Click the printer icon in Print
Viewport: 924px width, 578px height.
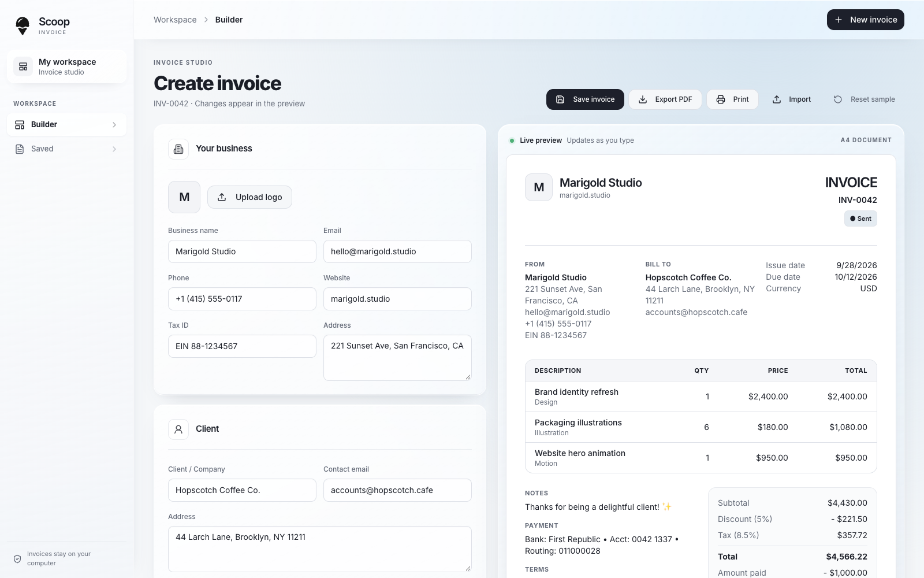tap(721, 99)
